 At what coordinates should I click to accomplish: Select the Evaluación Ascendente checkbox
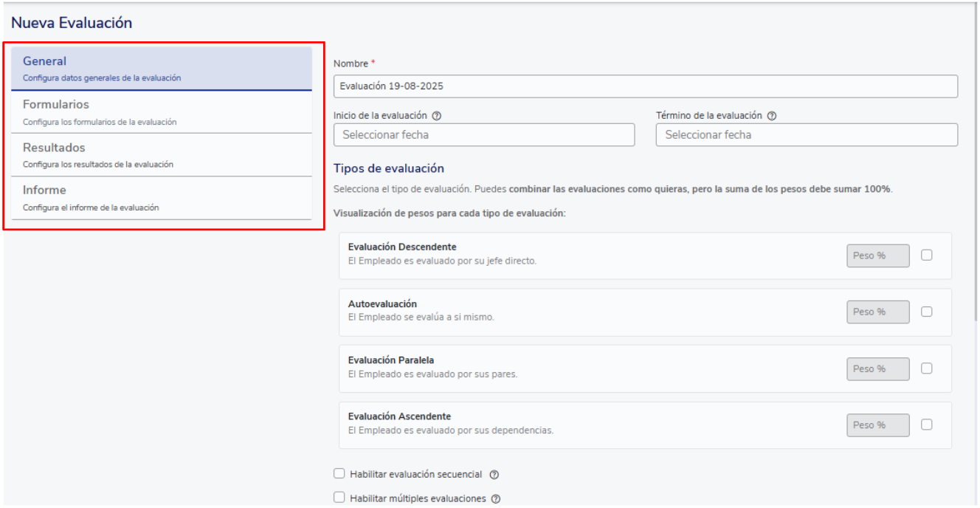(927, 425)
